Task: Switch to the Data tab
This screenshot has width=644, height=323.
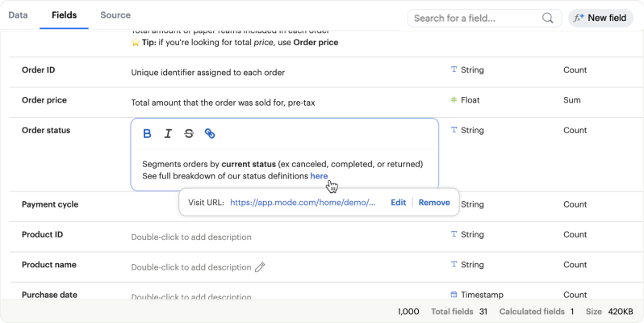Action: click(x=18, y=15)
